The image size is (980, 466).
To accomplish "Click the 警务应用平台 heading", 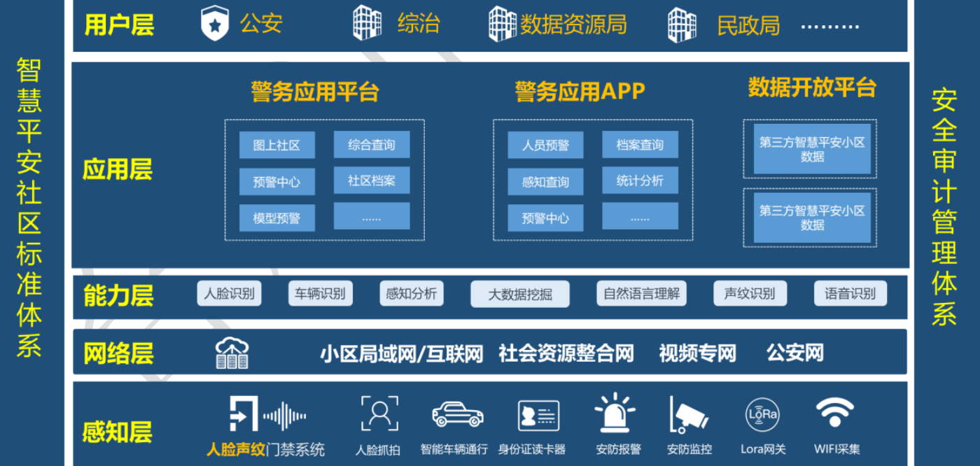I will [x=315, y=92].
